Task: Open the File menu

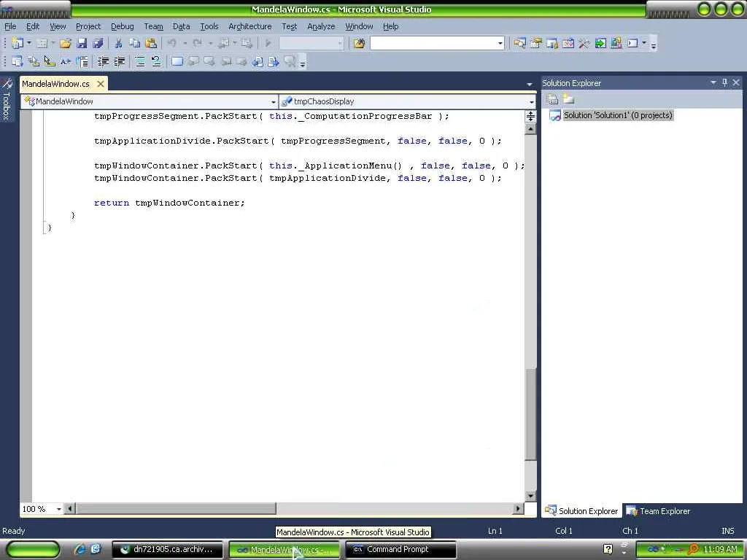Action: click(x=10, y=26)
